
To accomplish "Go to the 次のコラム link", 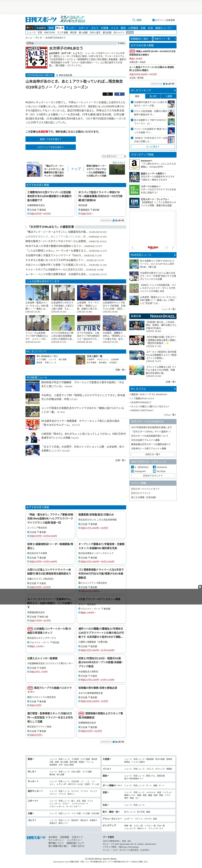I will coord(119,163).
